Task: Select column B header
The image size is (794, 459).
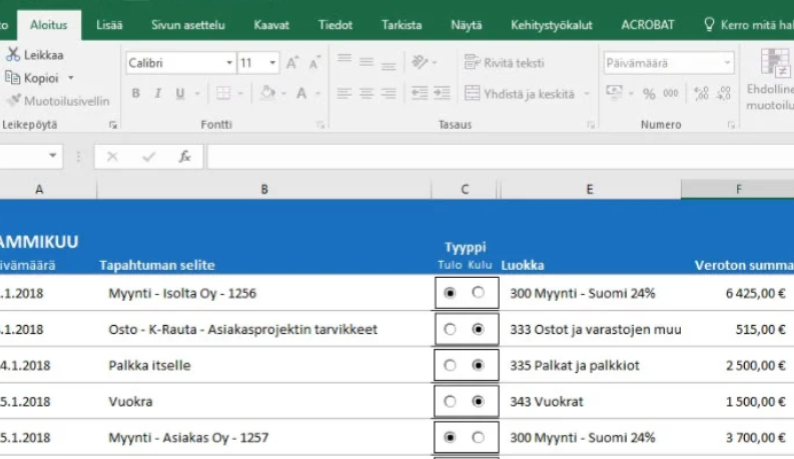Action: pos(264,189)
